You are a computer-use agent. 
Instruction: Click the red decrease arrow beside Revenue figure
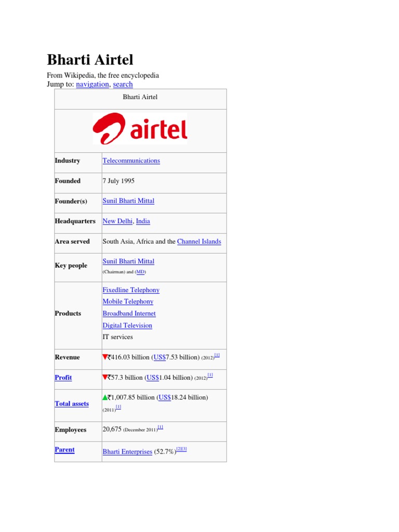[x=105, y=357]
